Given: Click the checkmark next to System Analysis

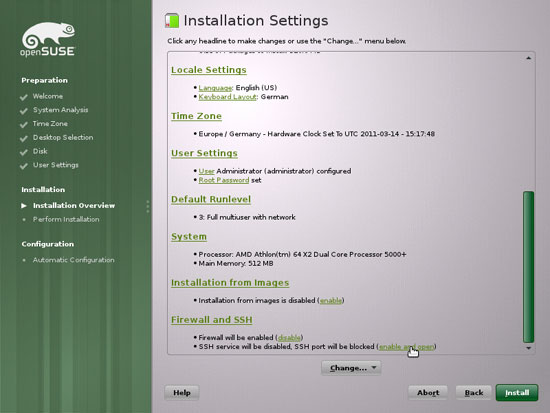Looking at the screenshot, I should pos(24,111).
